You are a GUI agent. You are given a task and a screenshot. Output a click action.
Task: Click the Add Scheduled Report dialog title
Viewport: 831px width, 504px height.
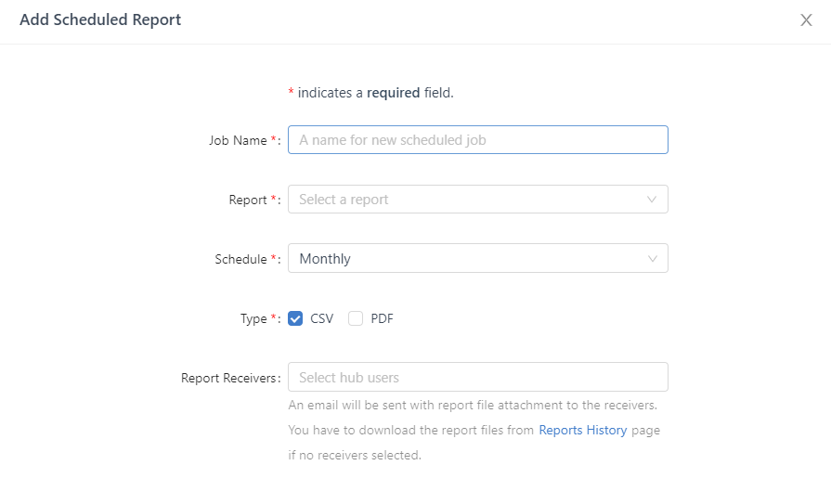point(100,20)
